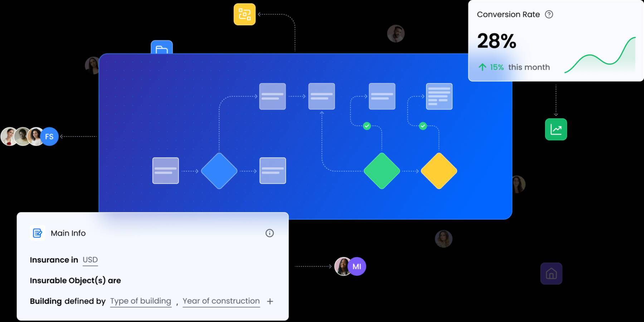Select the yellow diamond decision node
644x322 pixels.
coord(439,171)
